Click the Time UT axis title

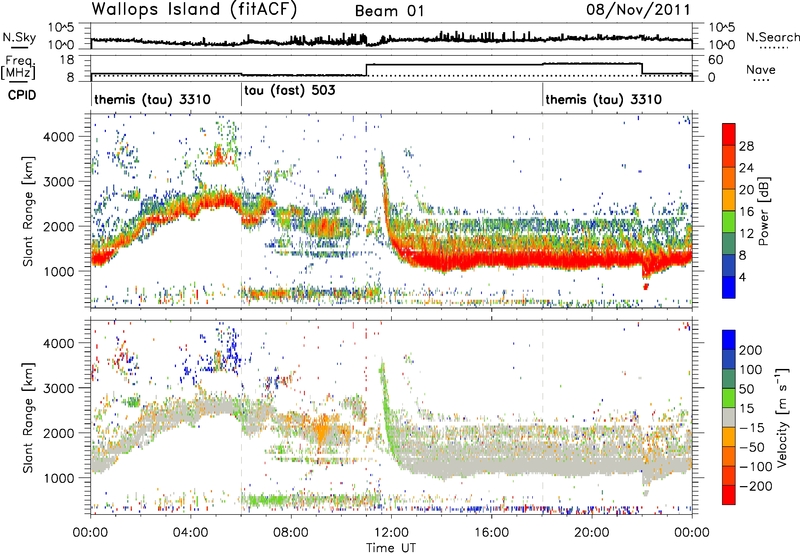click(391, 548)
